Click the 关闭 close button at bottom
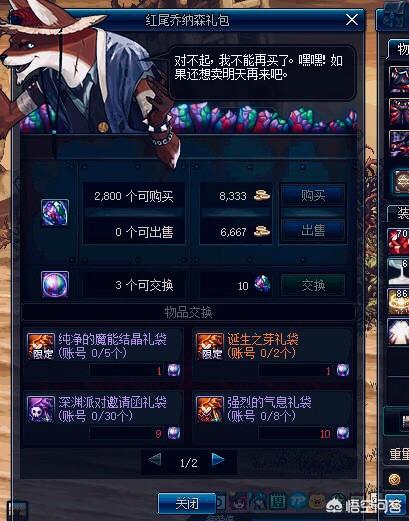This screenshot has width=409, height=521. click(x=187, y=503)
